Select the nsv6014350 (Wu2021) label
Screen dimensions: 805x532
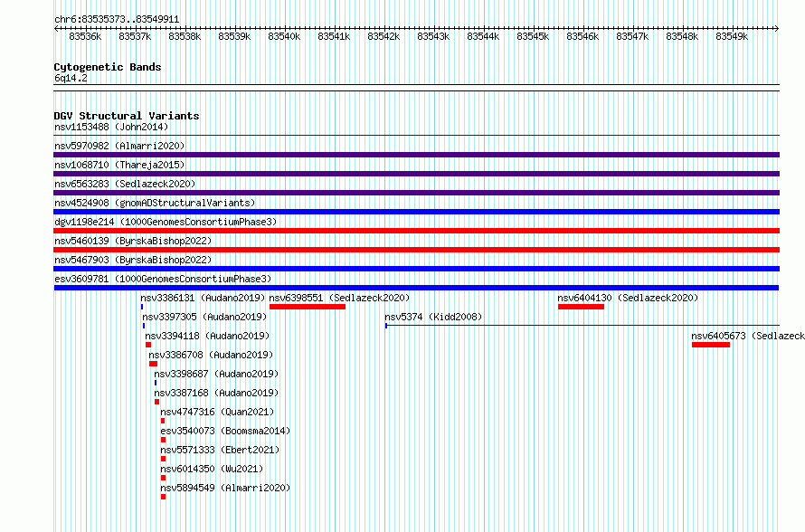point(212,469)
